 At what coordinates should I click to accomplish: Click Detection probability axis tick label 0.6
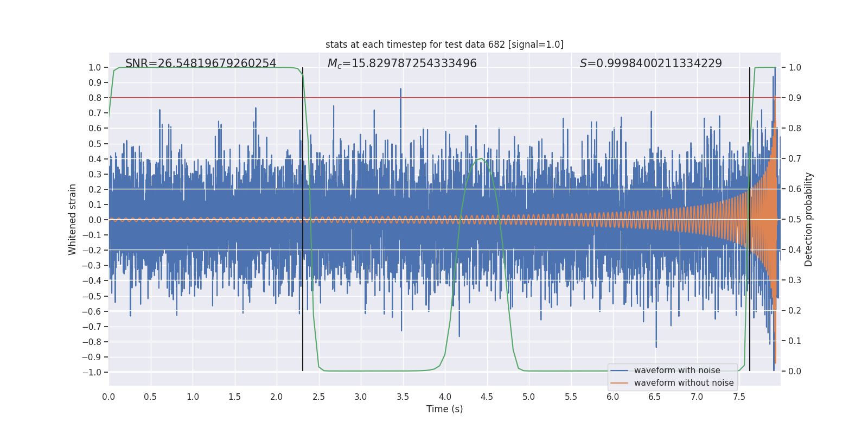(795, 189)
